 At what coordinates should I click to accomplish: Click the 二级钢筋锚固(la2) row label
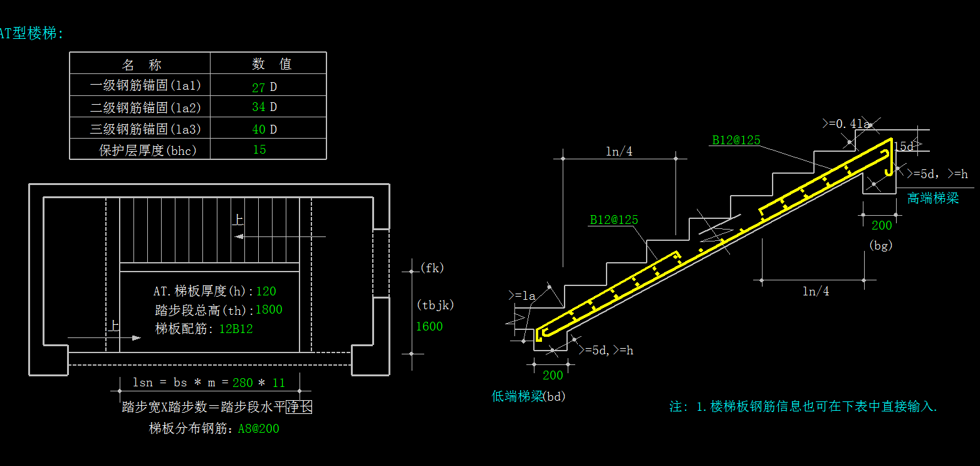[145, 108]
